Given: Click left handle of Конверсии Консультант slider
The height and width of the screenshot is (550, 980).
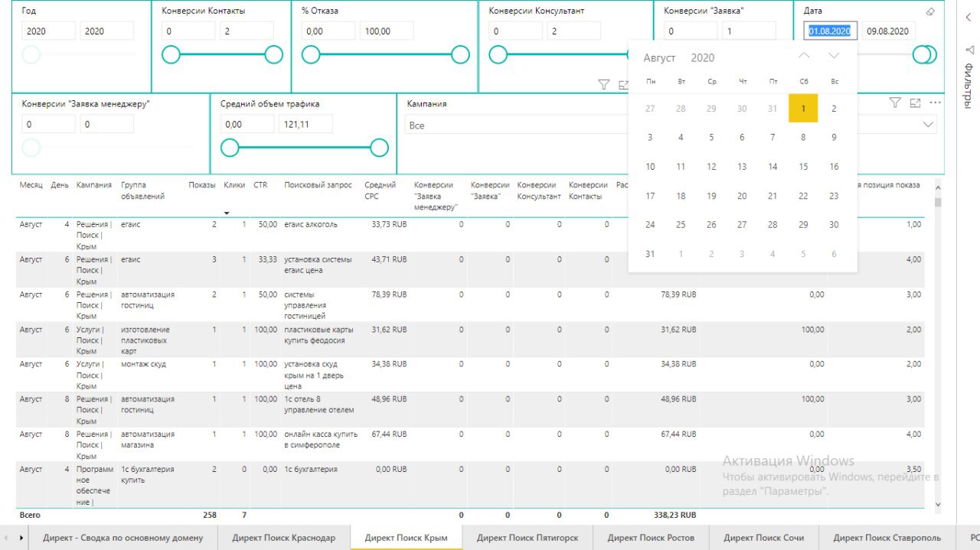Looking at the screenshot, I should (x=498, y=54).
